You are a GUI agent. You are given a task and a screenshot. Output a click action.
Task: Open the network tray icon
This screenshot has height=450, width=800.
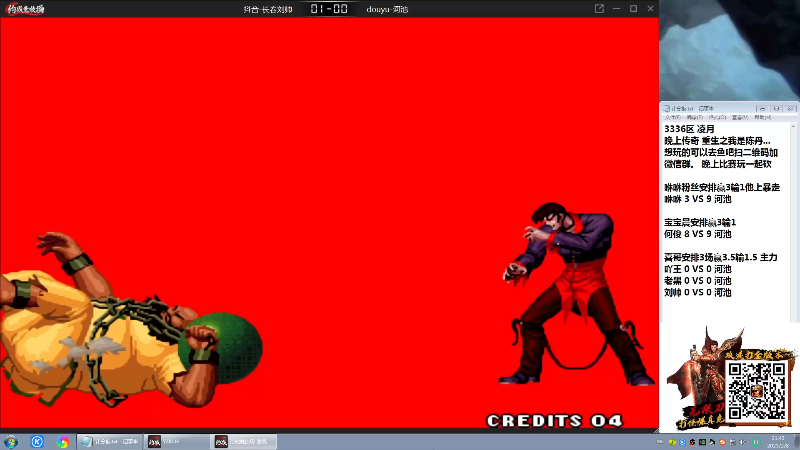point(732,442)
